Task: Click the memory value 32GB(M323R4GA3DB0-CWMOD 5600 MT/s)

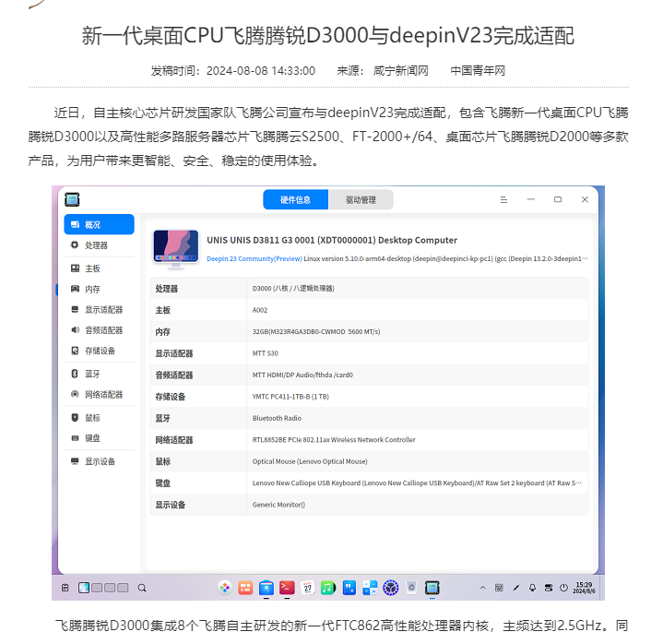Action: (316, 332)
